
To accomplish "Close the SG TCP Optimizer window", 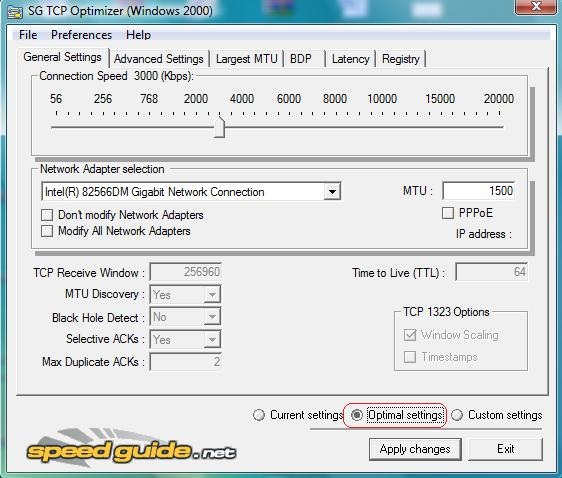I will pos(536,6).
